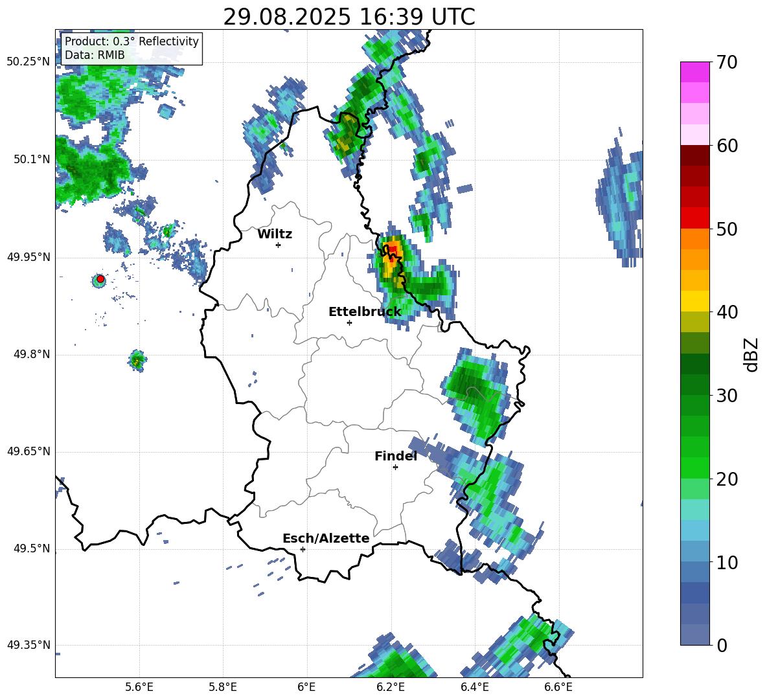Viewport: 767px width, 700px height.
Task: Click the 49.95°N latitude label
Action: (29, 257)
